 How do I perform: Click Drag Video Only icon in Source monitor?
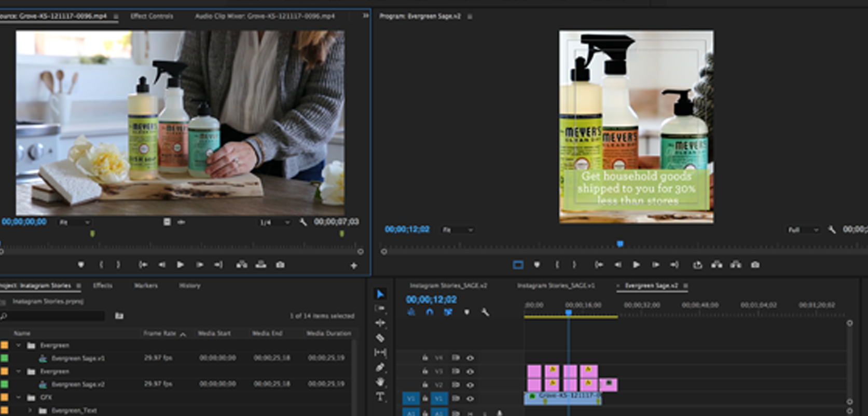click(167, 222)
